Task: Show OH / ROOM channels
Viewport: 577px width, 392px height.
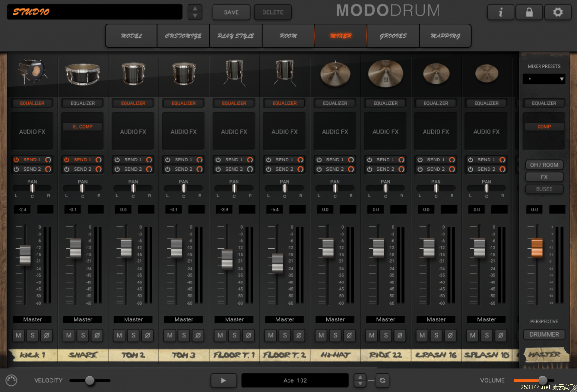Action: 544,165
